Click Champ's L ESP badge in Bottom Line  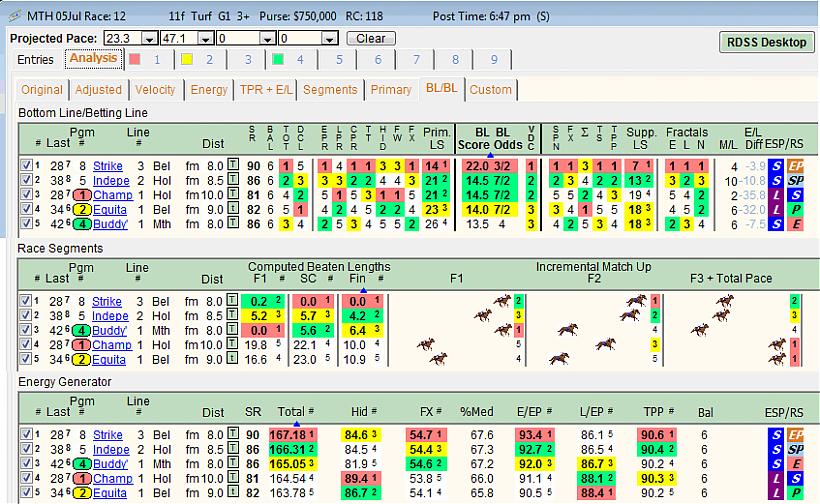(776, 195)
